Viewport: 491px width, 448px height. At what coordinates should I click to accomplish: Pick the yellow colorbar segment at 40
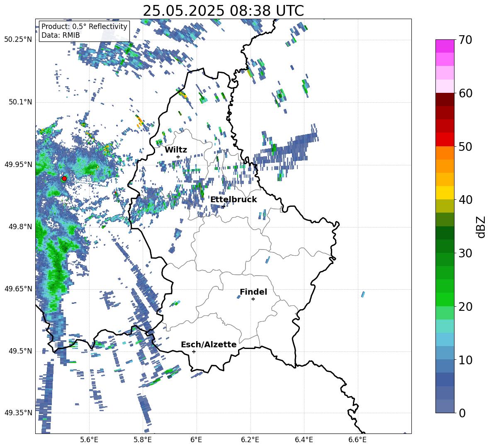pyautogui.click(x=445, y=193)
